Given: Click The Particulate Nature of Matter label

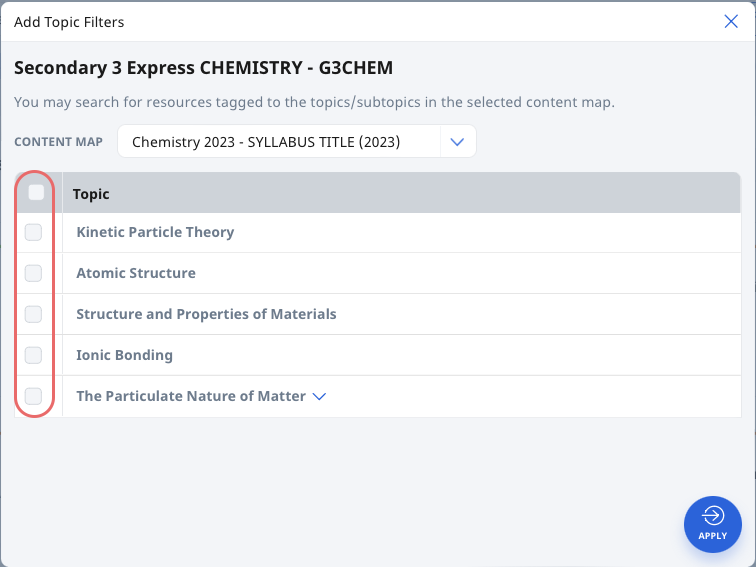Looking at the screenshot, I should (191, 396).
